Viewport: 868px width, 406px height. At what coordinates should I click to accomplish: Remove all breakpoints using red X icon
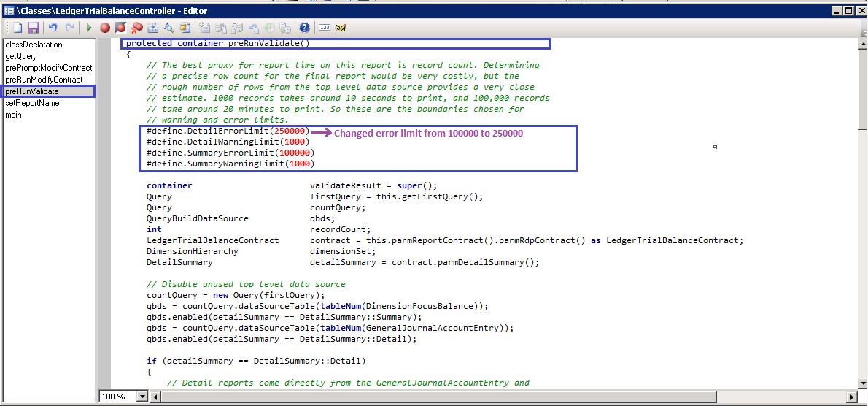[x=136, y=28]
